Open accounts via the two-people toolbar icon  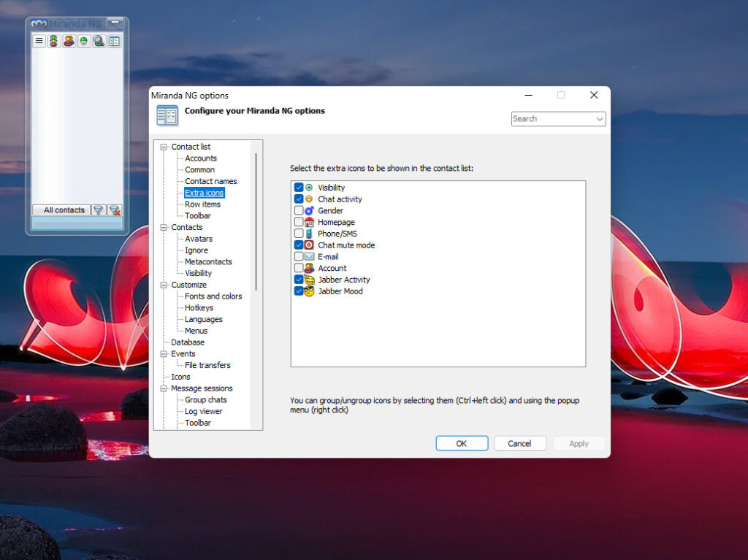click(x=69, y=41)
